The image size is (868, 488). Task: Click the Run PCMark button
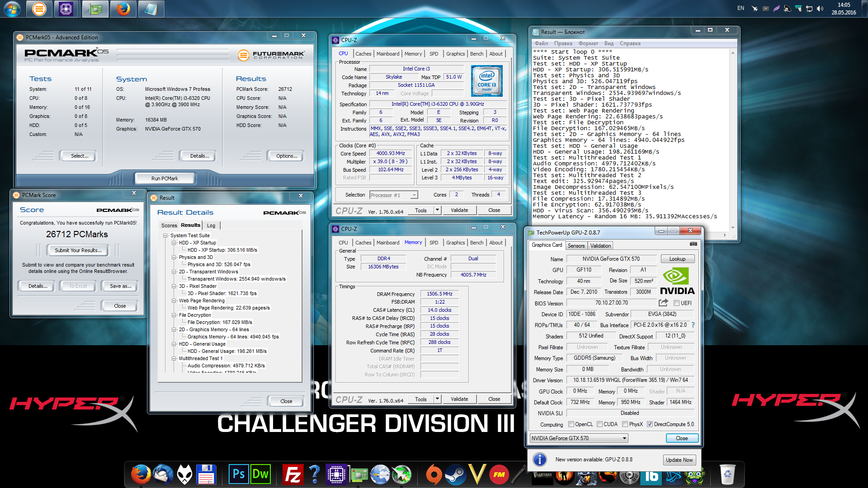[165, 178]
